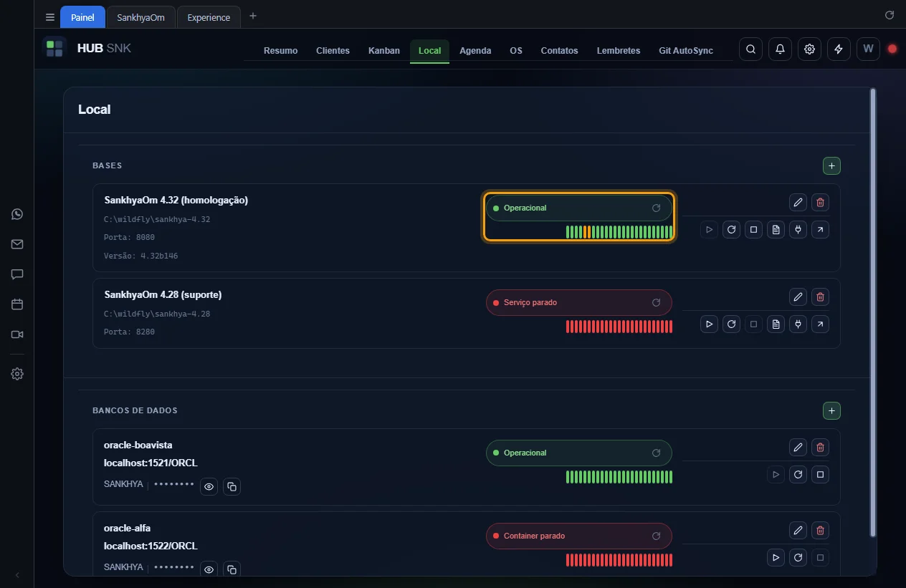This screenshot has width=906, height=588.
Task: Open the Lembretes section
Action: (x=619, y=51)
